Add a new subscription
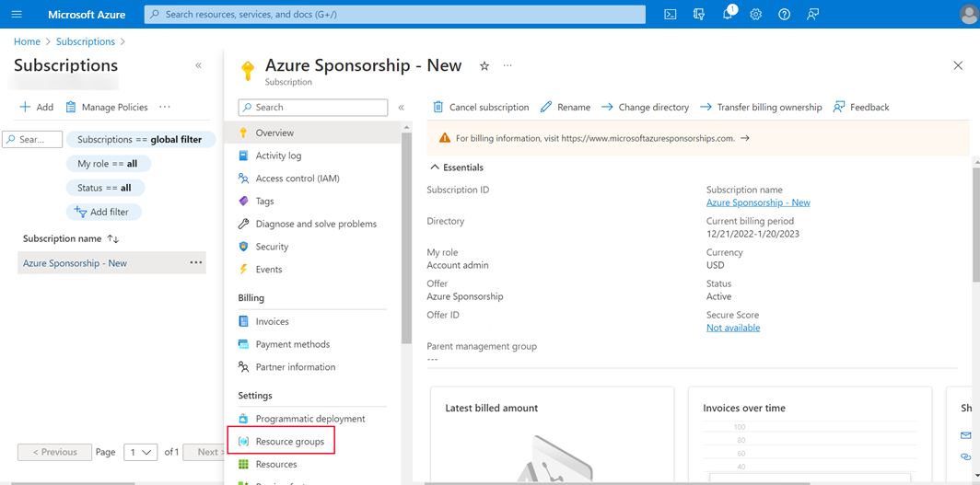The image size is (980, 485). tap(36, 108)
